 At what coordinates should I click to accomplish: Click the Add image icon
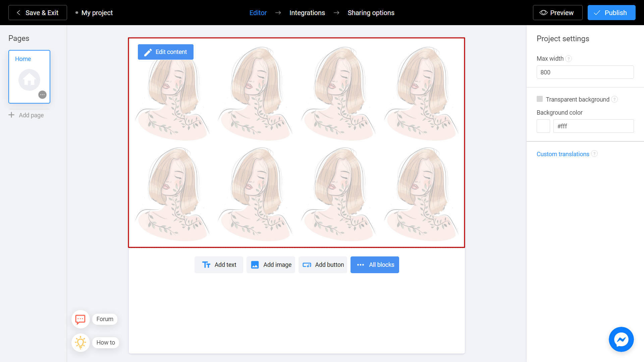click(x=255, y=265)
